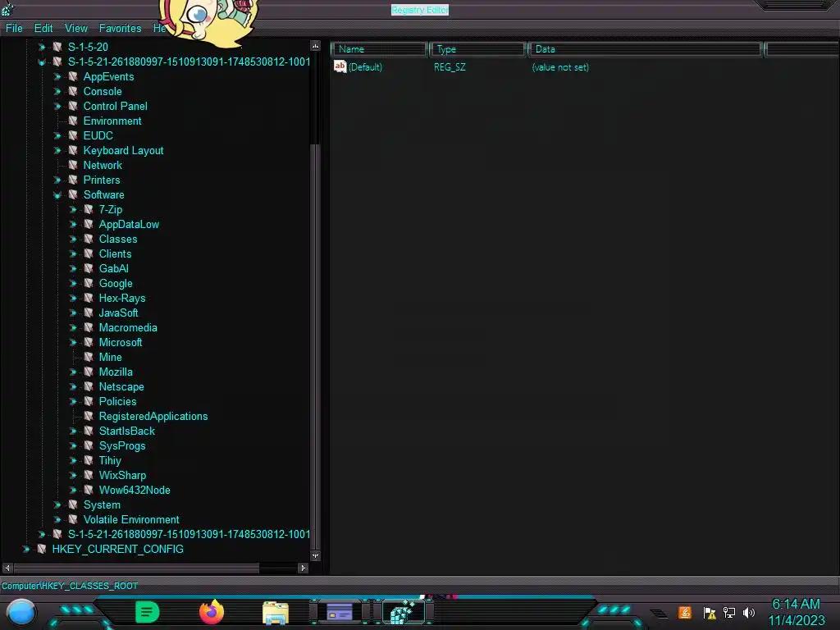Open the View menu
The height and width of the screenshot is (630, 840).
[x=76, y=28]
